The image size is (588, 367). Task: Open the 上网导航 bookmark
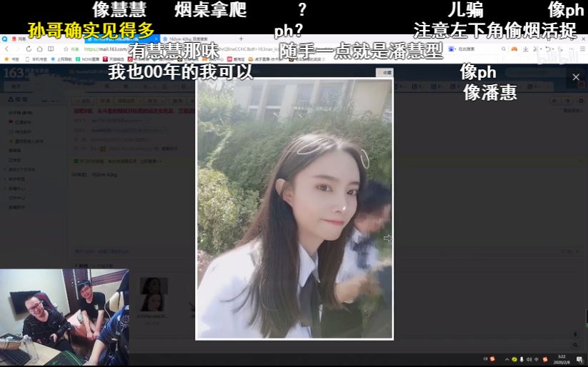coord(61,59)
